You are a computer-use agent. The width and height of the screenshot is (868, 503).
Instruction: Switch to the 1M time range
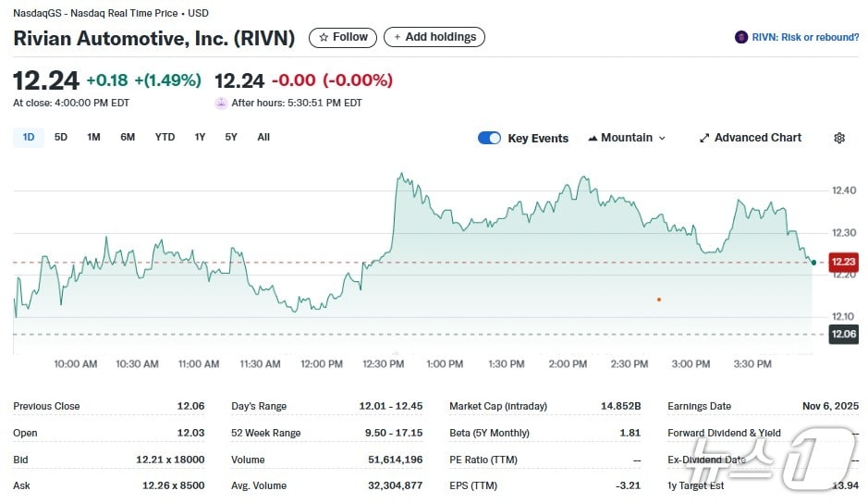(93, 137)
